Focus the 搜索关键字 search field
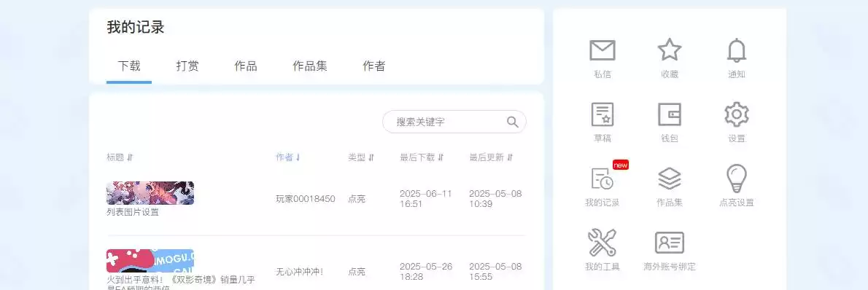The image size is (868, 290). [x=454, y=122]
